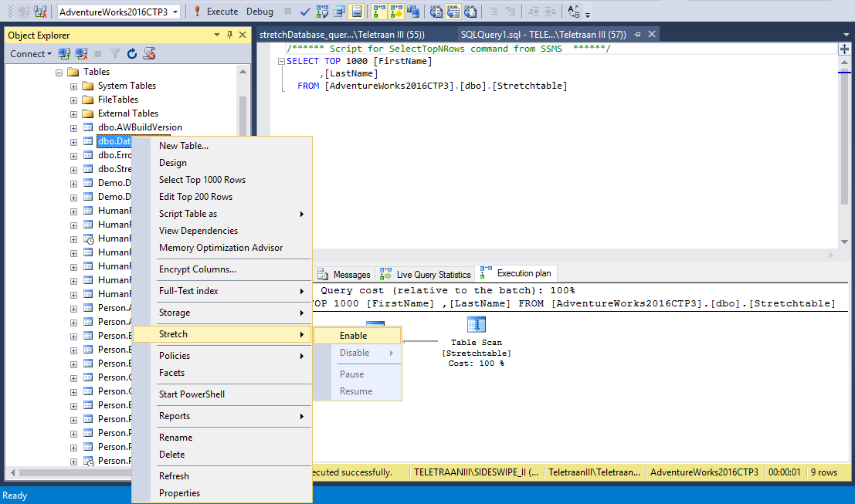Image resolution: width=855 pixels, height=504 pixels.
Task: Toggle the Object Explorer auto-hide pin
Action: pyautogui.click(x=229, y=35)
